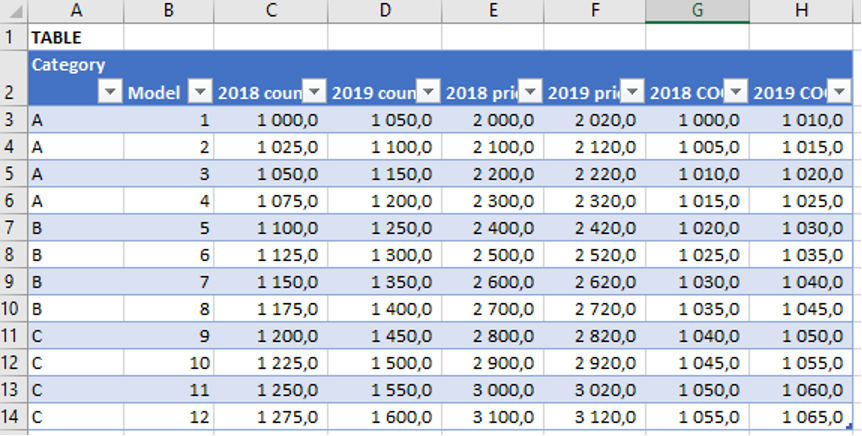Select the cell containing 2 000,0

click(493, 119)
